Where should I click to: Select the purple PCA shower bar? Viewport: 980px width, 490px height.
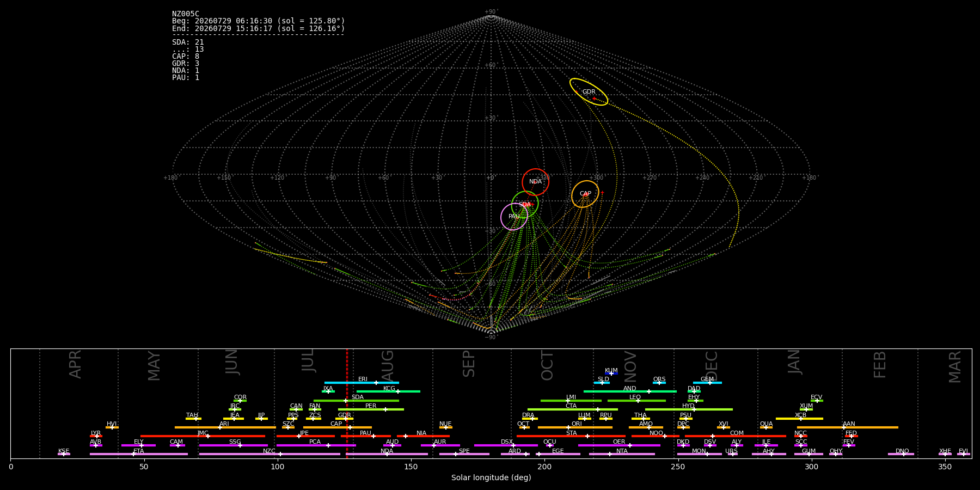[316, 445]
